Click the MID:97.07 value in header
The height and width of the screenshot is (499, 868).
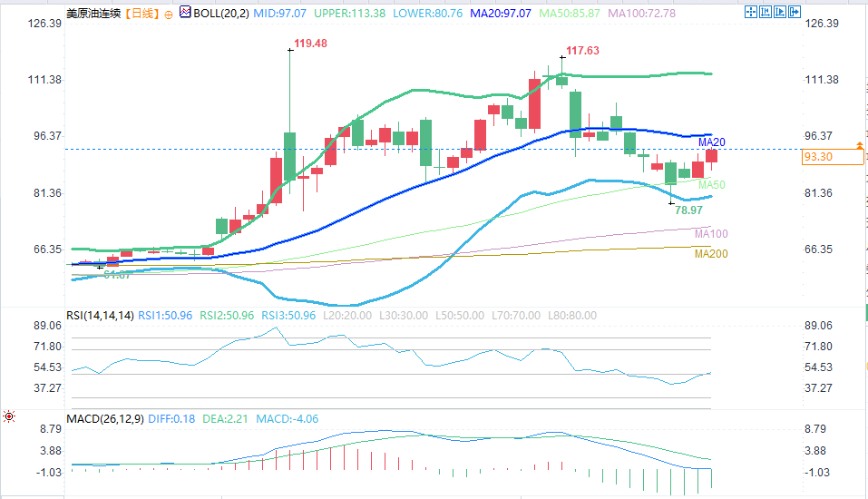click(279, 13)
